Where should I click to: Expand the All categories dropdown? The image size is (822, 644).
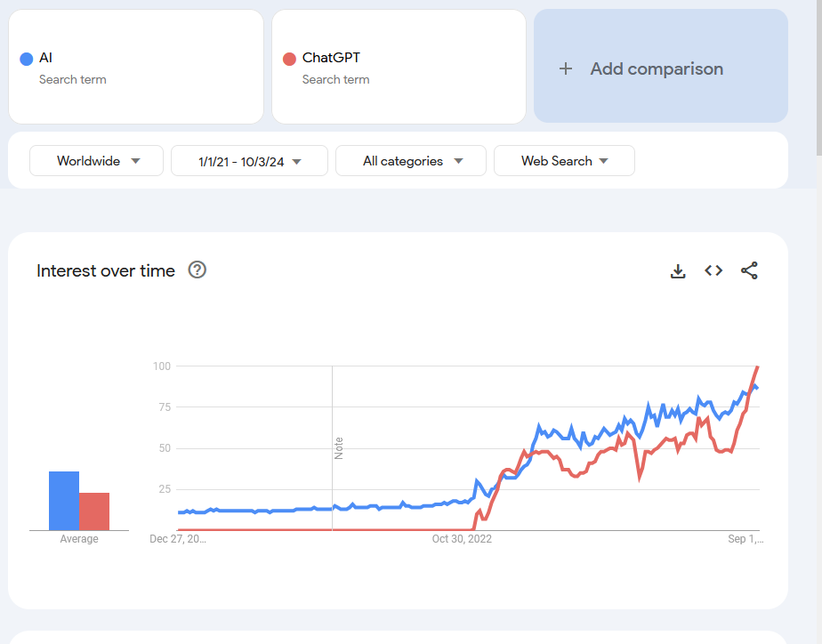point(411,161)
